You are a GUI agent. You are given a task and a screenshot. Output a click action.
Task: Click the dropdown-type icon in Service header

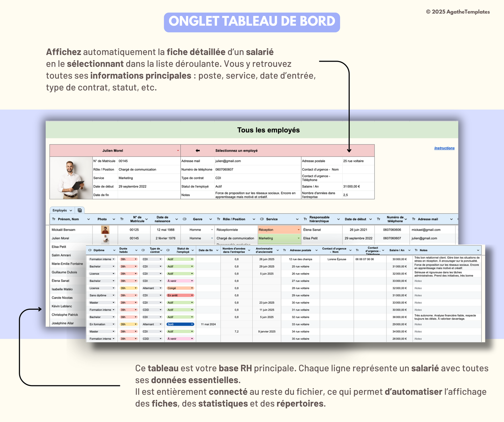(262, 219)
